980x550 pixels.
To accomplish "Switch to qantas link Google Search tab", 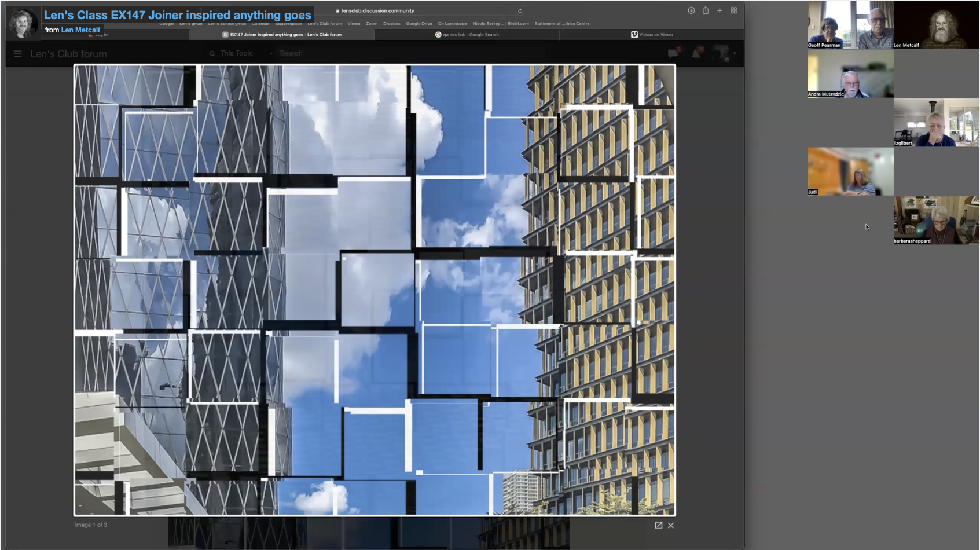I will pyautogui.click(x=467, y=35).
